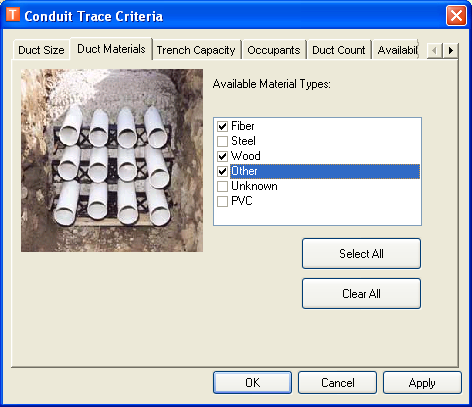472x407 pixels.
Task: Switch to the Duct Size tab
Action: pos(41,50)
